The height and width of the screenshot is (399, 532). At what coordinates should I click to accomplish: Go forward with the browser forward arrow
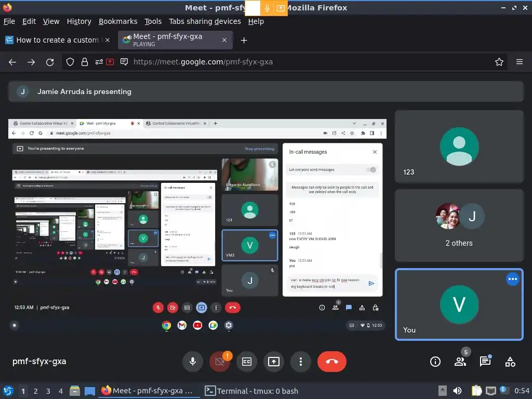click(31, 62)
